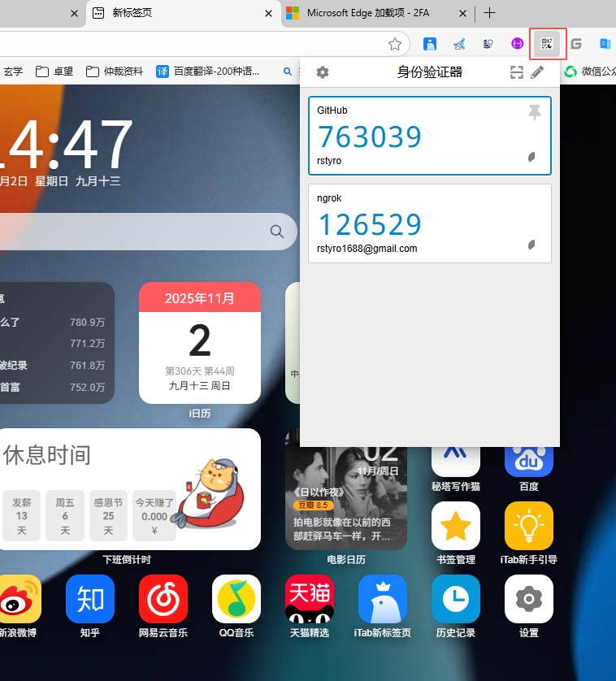This screenshot has width=616, height=681.
Task: Click the scan QR code icon in Authenticator
Action: pos(516,72)
